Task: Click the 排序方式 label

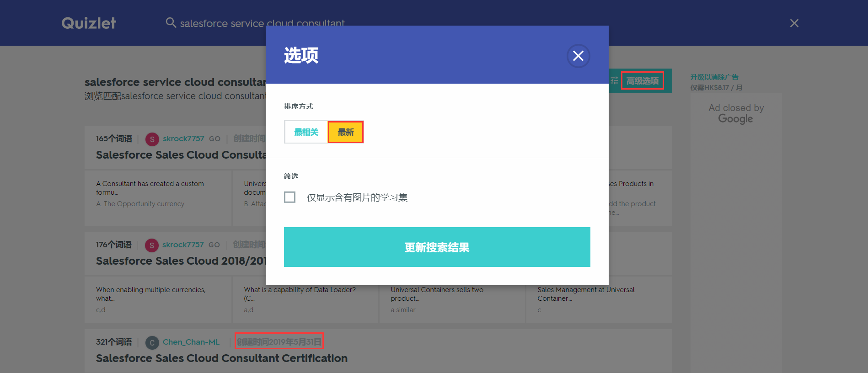Action: point(298,107)
